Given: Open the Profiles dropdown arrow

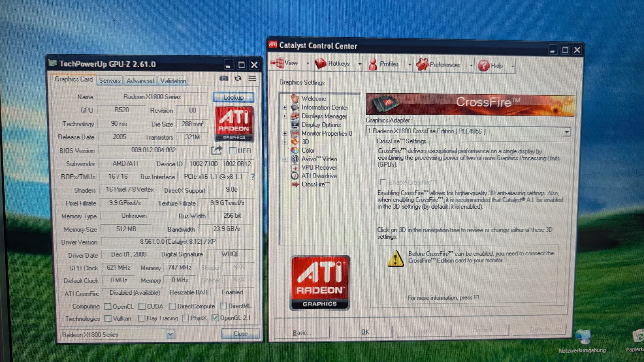Looking at the screenshot, I should tap(410, 65).
